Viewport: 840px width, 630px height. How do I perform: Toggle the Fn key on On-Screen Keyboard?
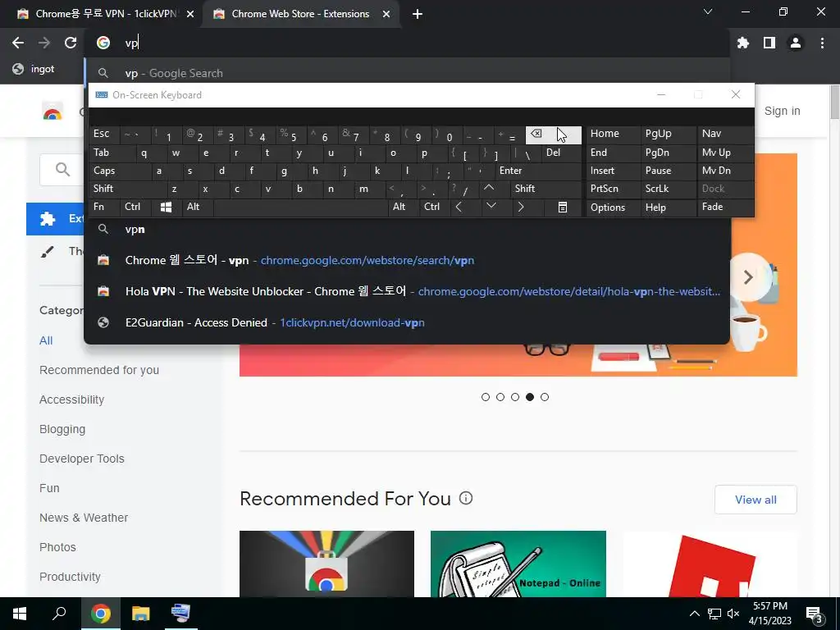[x=104, y=207]
